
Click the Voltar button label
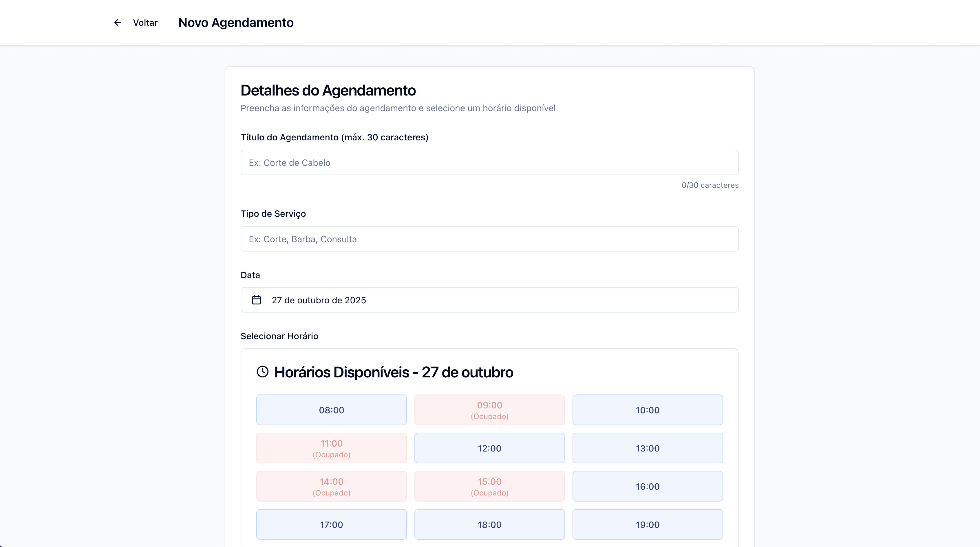tap(145, 23)
